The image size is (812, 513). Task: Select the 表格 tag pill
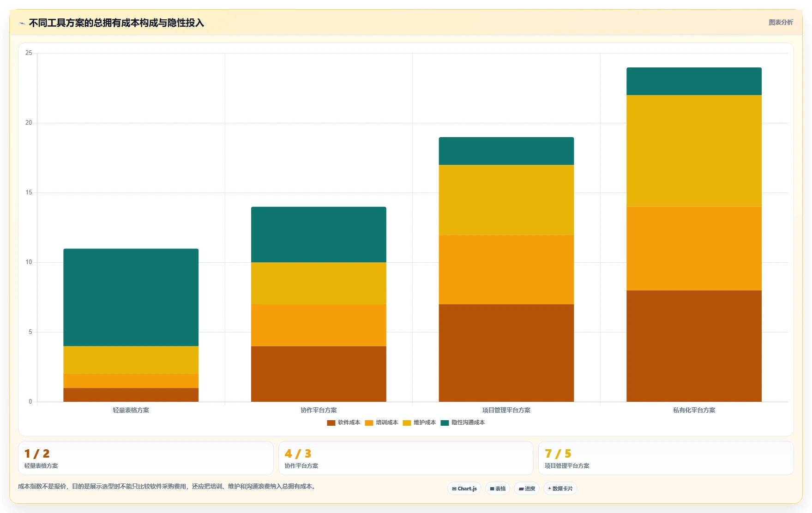(498, 489)
